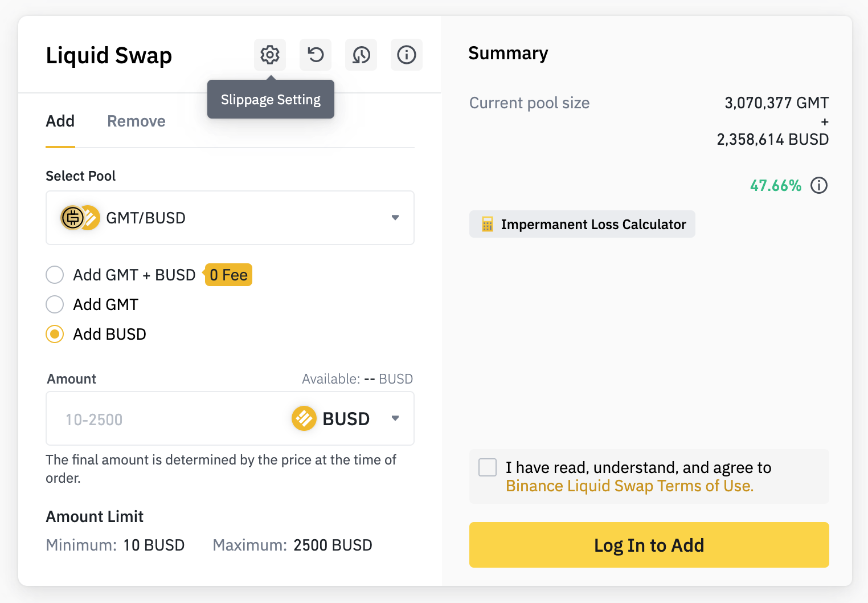Expand the GMT/BUSD Select Pool dropdown
868x603 pixels.
(230, 218)
